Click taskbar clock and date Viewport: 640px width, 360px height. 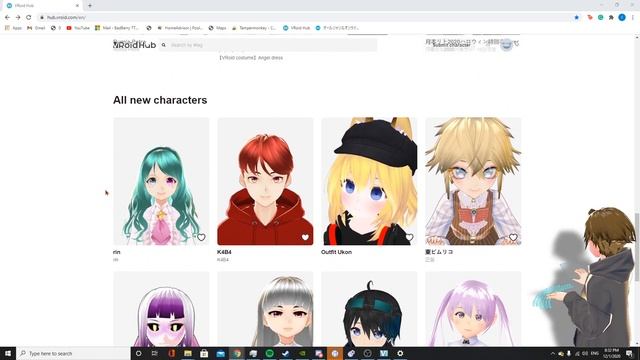611,353
